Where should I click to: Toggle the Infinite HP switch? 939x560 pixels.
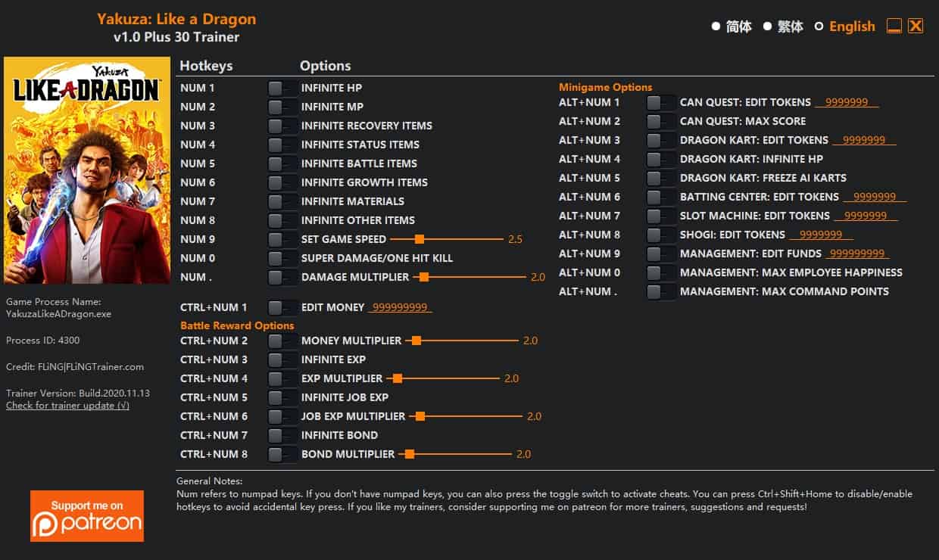point(281,88)
